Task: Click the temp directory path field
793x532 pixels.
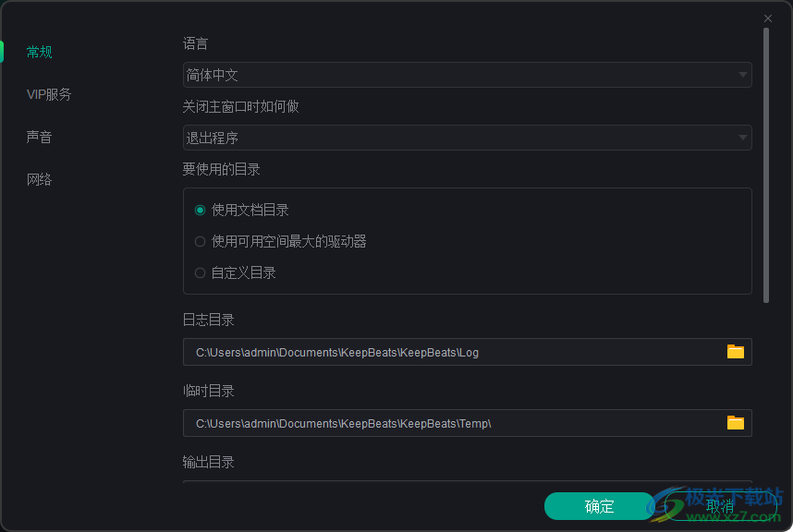Action: [x=416, y=423]
